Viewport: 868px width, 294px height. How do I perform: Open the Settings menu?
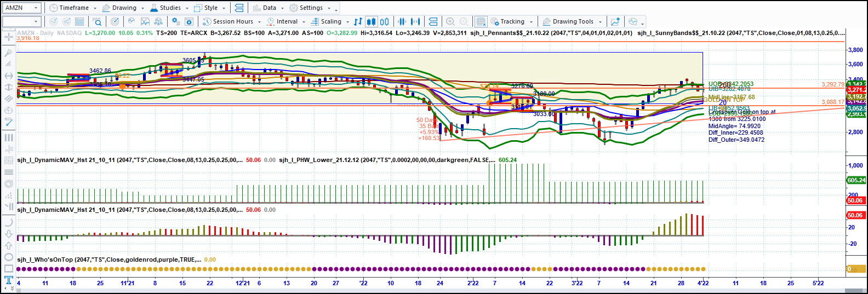310,8
